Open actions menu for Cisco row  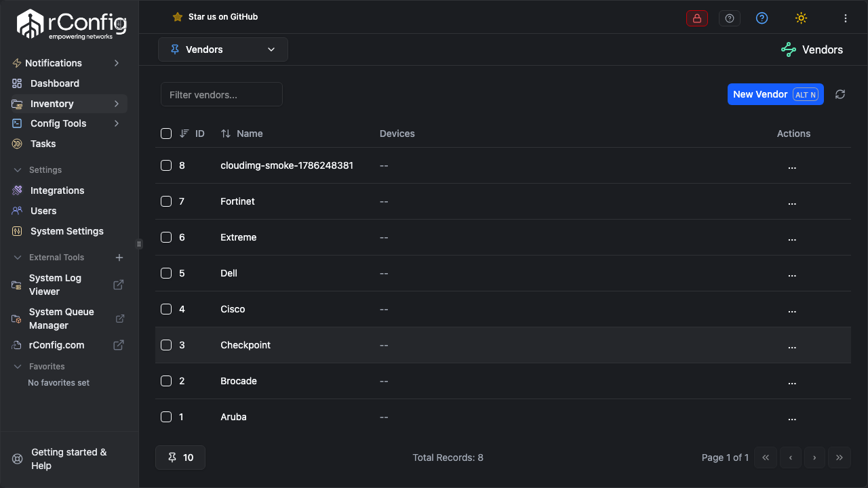pyautogui.click(x=792, y=310)
